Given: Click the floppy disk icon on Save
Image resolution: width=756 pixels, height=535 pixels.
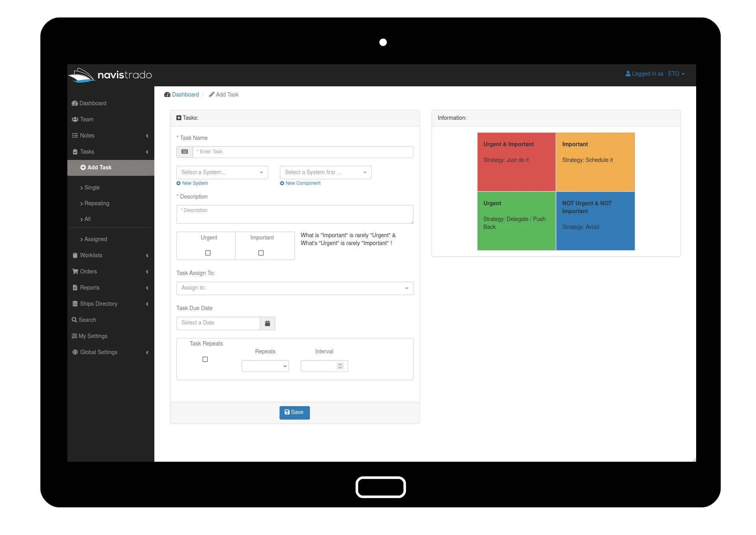Looking at the screenshot, I should click(x=287, y=412).
